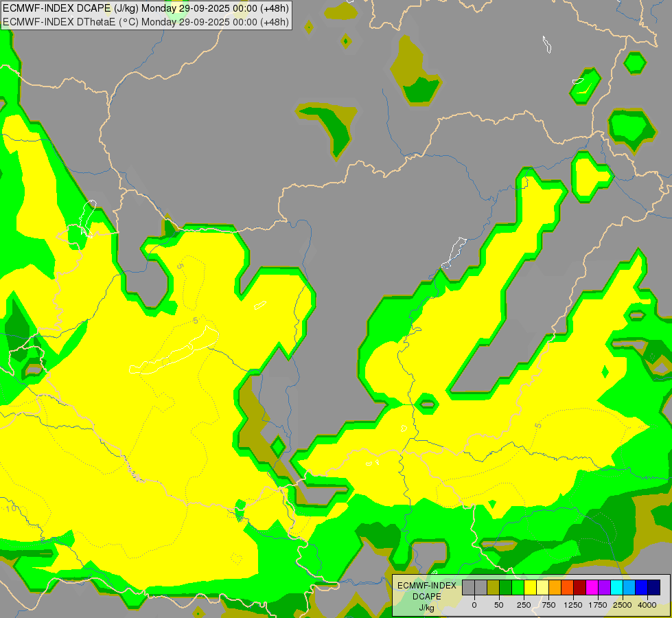672x618 pixels.
Task: Click the medium blue legend swatch
Action: pos(642,587)
